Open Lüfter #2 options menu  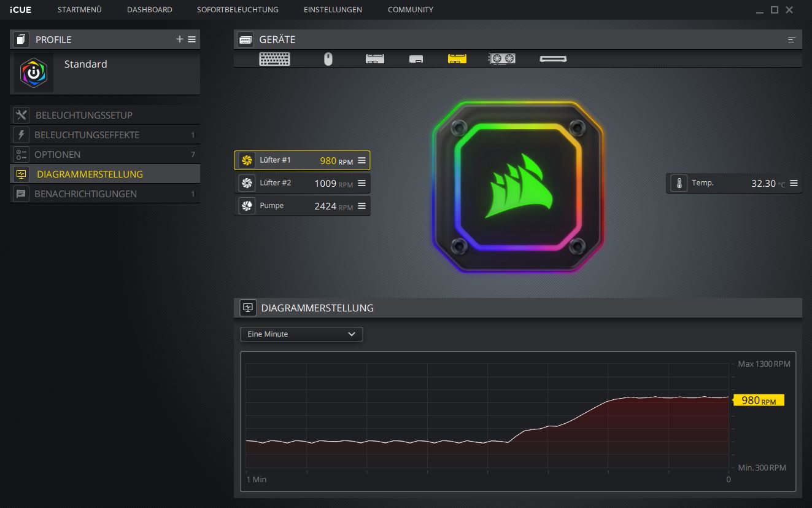tap(362, 184)
